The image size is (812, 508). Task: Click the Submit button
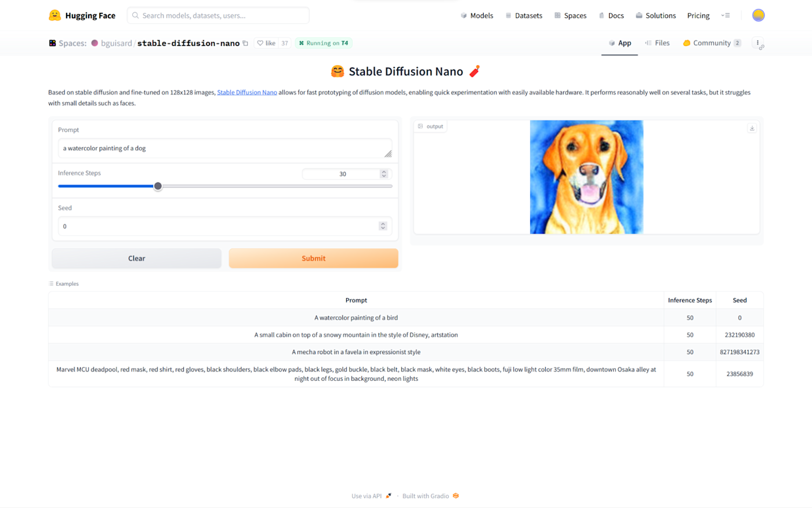313,258
